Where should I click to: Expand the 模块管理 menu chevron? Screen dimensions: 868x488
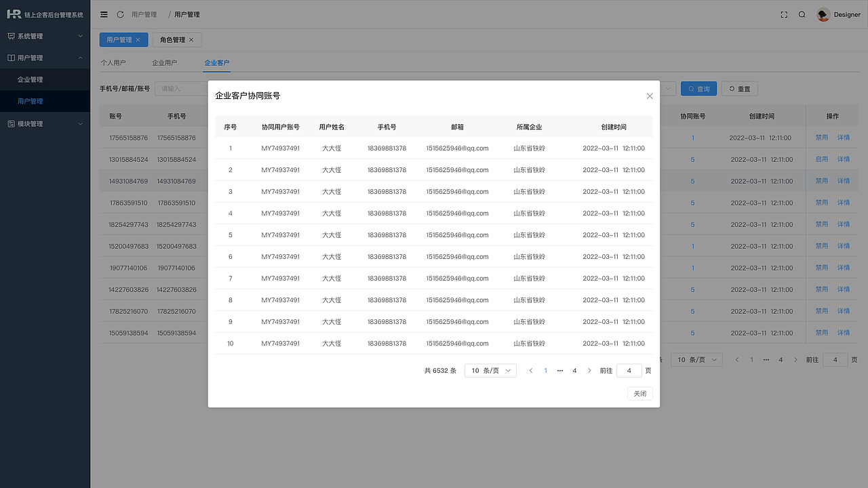pos(79,123)
